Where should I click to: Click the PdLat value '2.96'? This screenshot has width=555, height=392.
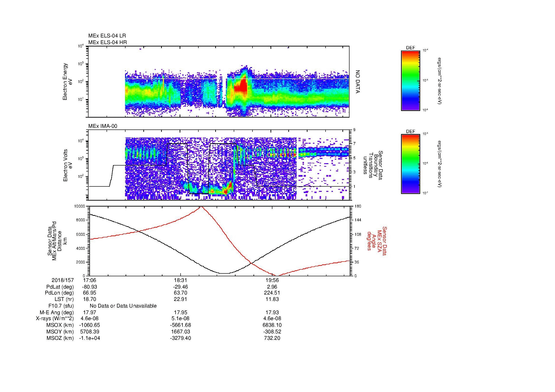tap(272, 287)
